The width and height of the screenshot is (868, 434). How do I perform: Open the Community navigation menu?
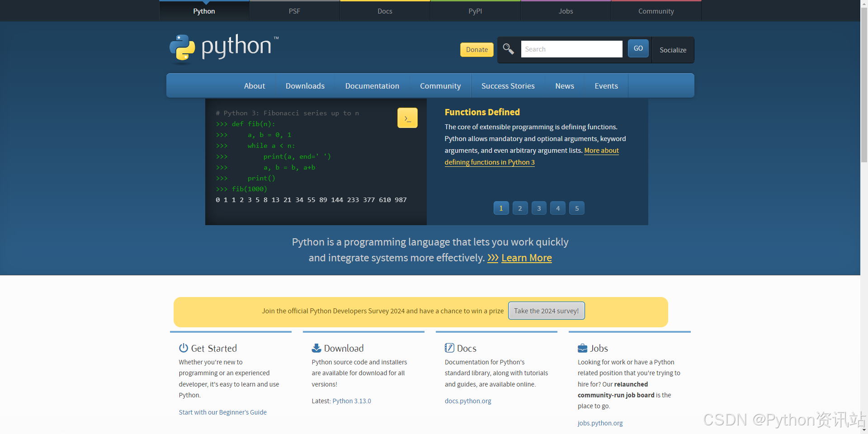click(440, 86)
